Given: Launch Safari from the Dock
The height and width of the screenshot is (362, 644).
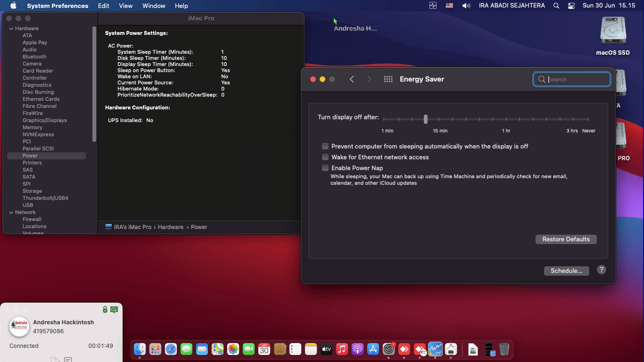Looking at the screenshot, I should pos(171,349).
